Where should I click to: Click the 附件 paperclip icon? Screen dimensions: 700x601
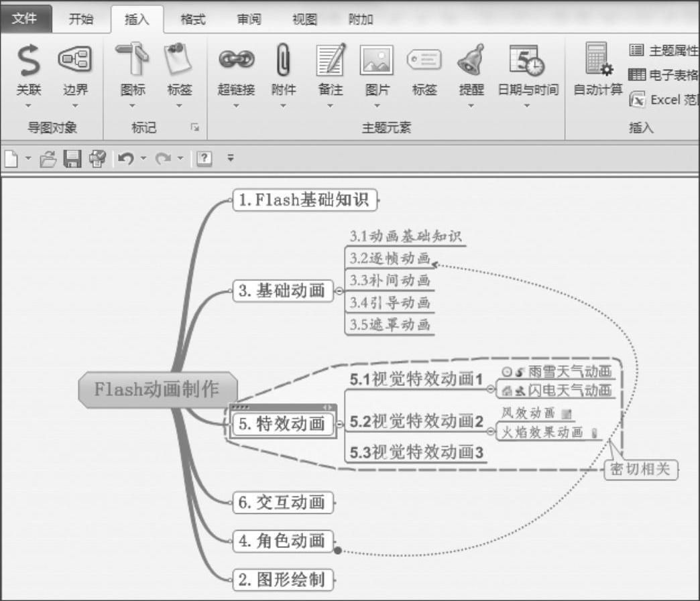tap(283, 60)
